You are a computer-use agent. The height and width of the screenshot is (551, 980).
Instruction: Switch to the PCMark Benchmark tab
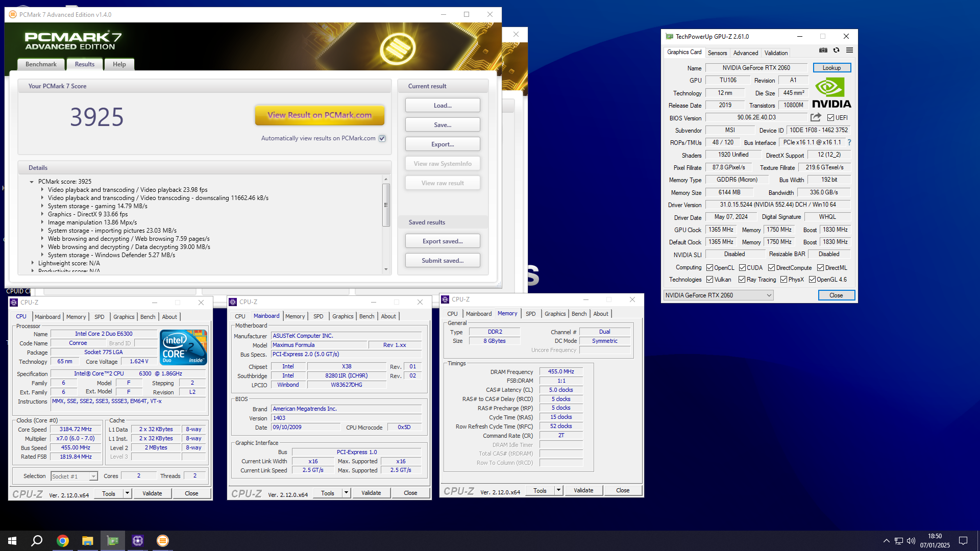click(x=41, y=64)
